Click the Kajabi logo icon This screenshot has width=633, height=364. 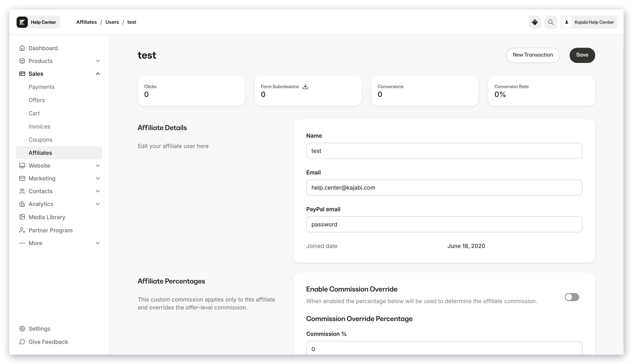(22, 22)
